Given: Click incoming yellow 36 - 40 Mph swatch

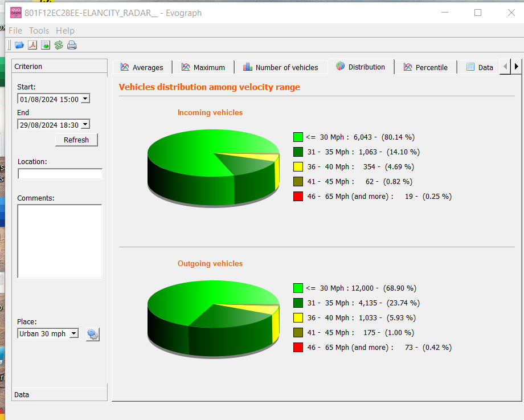Looking at the screenshot, I should (x=298, y=166).
